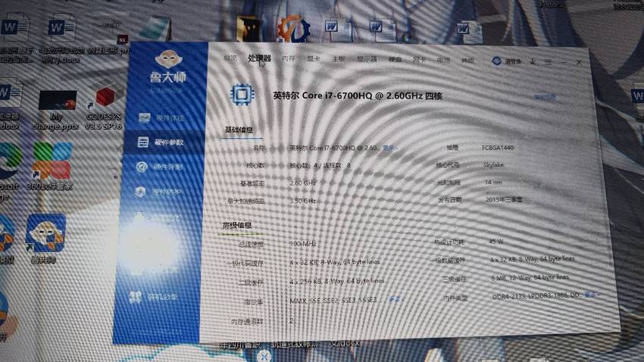Click the 鲁大师 mascot logo in sidebar
This screenshot has width=644, height=362.
tap(168, 60)
